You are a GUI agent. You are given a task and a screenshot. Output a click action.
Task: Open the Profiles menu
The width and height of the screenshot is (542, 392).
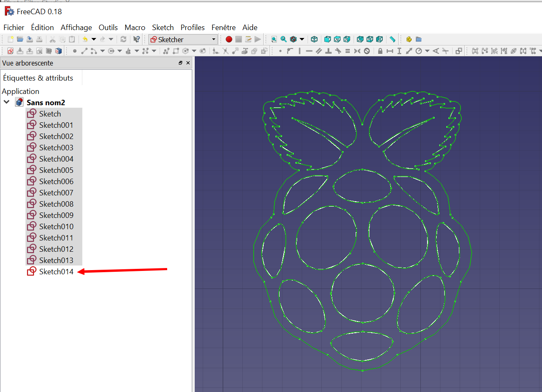(192, 27)
